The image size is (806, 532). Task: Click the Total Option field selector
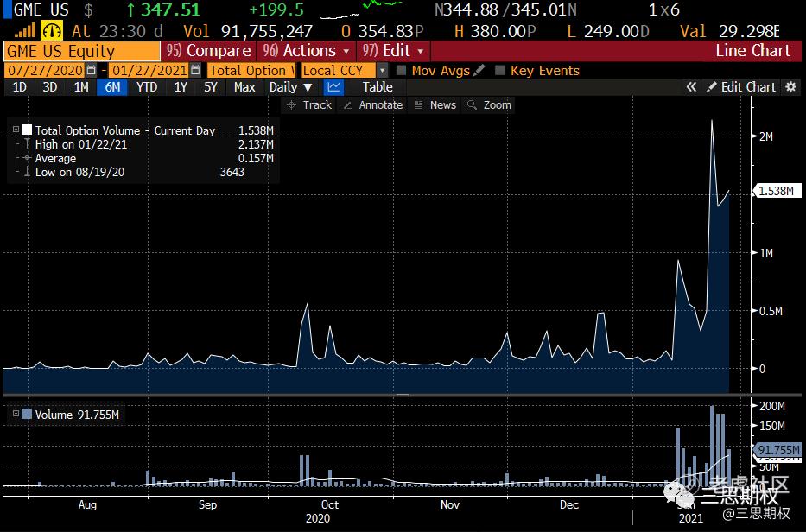point(251,70)
